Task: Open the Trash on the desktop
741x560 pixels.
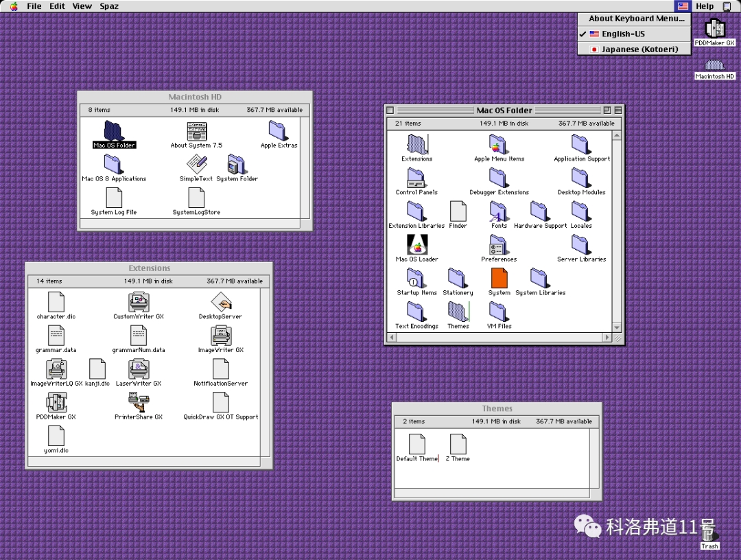Action: coord(709,535)
